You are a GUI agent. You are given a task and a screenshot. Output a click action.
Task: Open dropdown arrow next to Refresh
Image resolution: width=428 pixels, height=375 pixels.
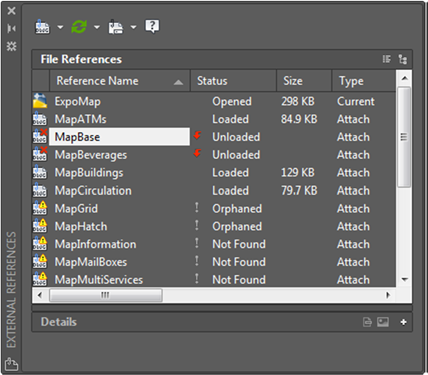click(x=97, y=27)
